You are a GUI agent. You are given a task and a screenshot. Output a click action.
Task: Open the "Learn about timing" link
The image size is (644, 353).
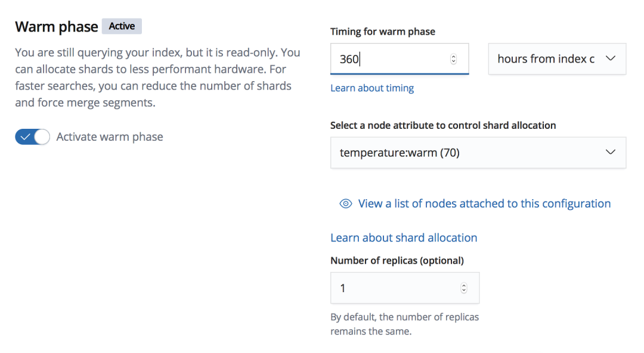click(372, 88)
